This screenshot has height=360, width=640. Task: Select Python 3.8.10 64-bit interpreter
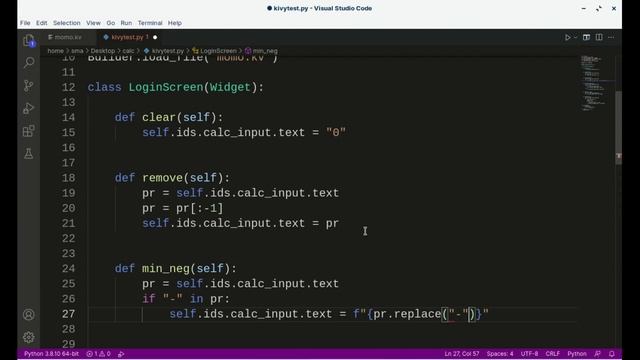tap(51, 354)
